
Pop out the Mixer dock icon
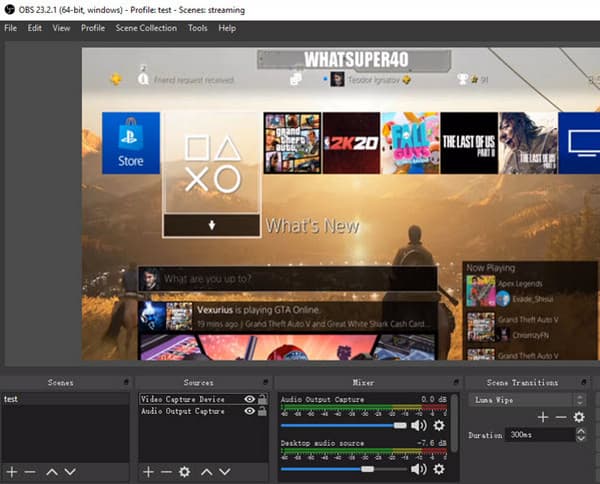[x=456, y=382]
